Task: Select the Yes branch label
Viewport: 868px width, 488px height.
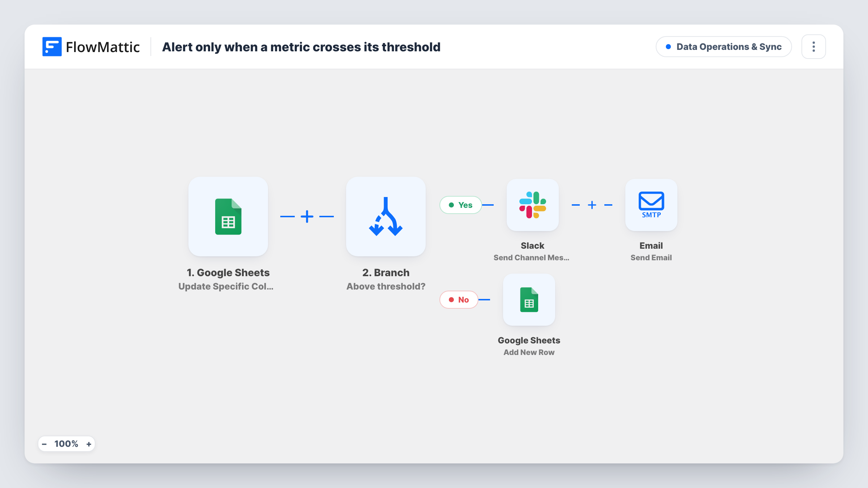Action: pos(461,205)
